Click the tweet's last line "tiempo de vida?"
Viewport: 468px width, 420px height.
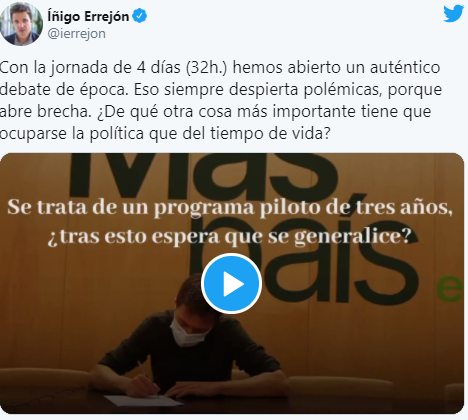(x=165, y=134)
